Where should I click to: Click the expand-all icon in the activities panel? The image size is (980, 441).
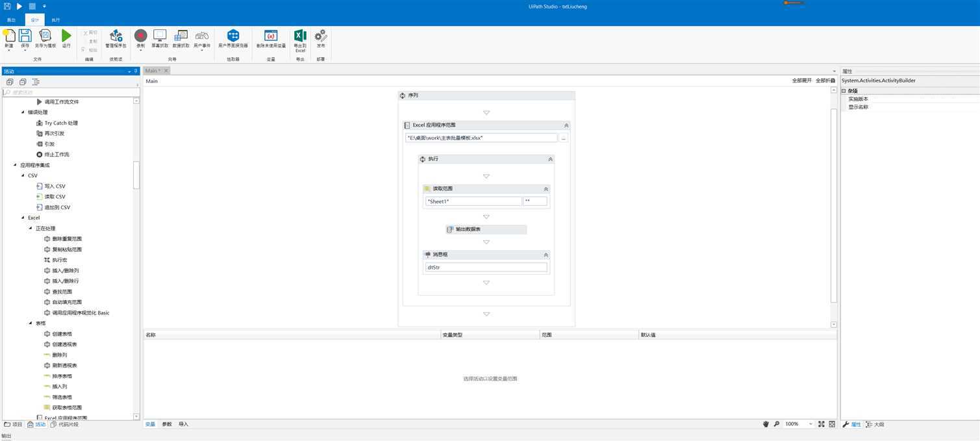point(10,82)
